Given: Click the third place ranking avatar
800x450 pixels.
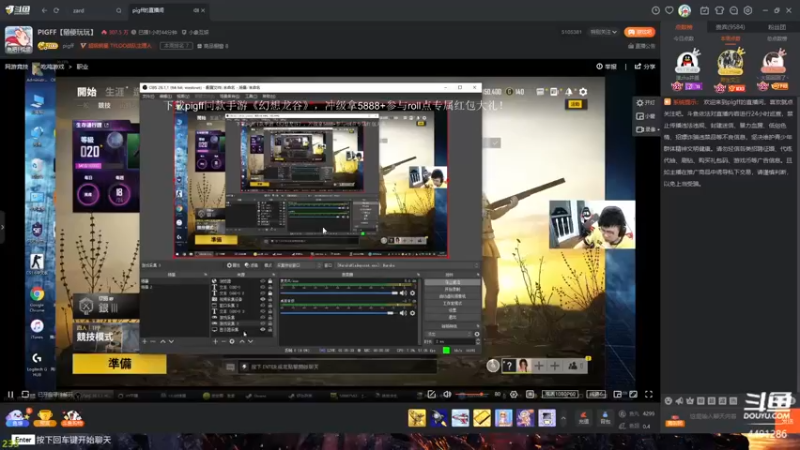Looking at the screenshot, I should pyautogui.click(x=773, y=62).
